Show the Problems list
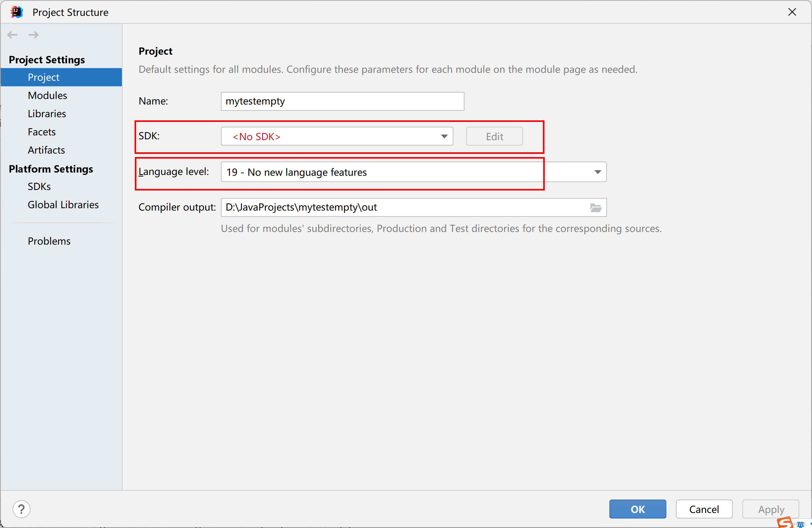This screenshot has width=812, height=528. pos(49,241)
